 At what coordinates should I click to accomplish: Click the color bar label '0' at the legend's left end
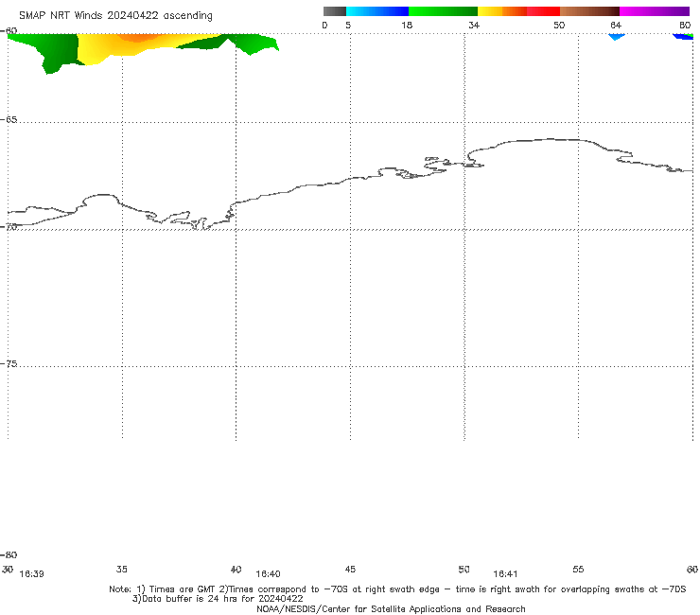[x=324, y=25]
